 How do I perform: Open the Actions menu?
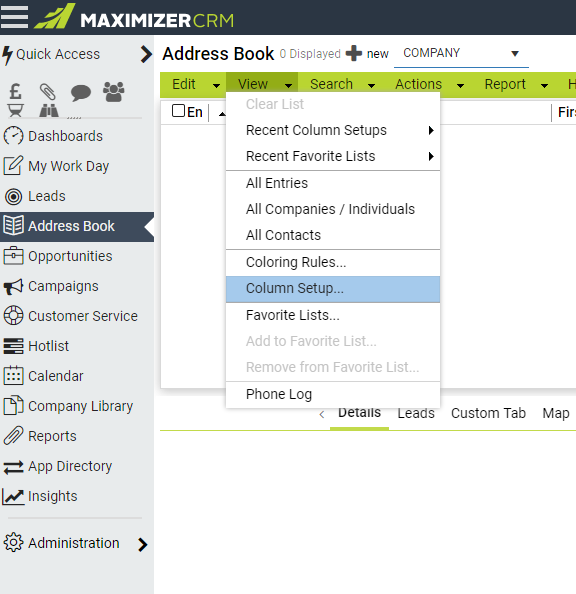click(429, 84)
